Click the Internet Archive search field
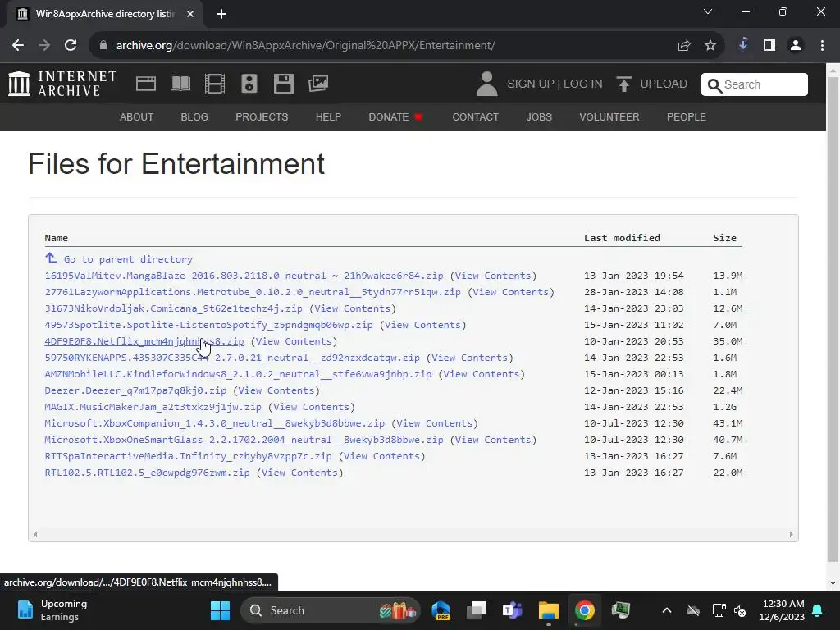The image size is (840, 630). click(755, 84)
